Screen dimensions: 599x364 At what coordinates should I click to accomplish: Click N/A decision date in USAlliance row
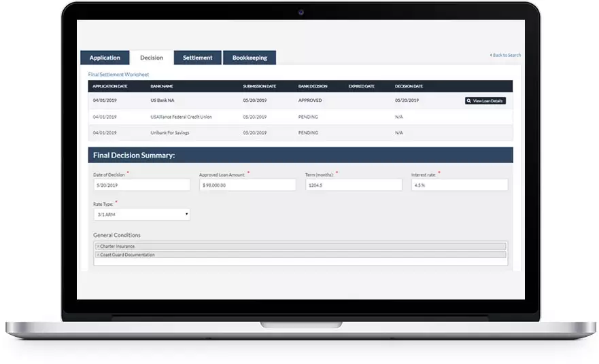pyautogui.click(x=399, y=117)
